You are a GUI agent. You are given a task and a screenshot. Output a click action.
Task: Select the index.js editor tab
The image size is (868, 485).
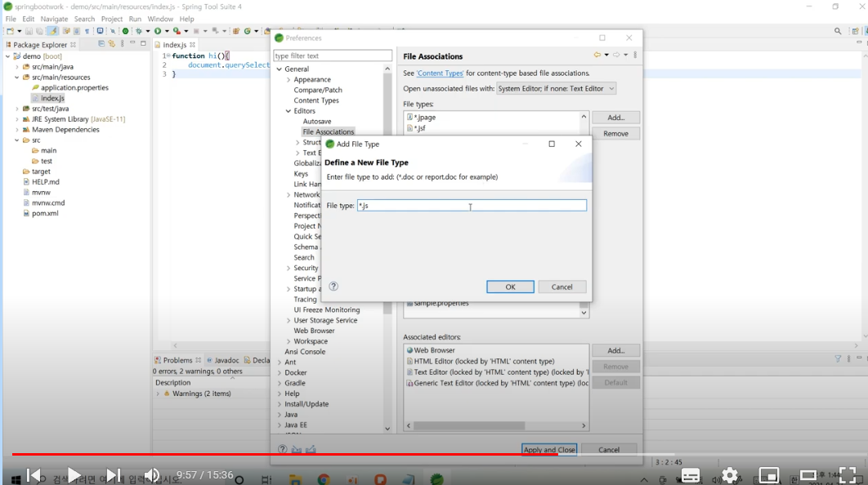tap(174, 45)
